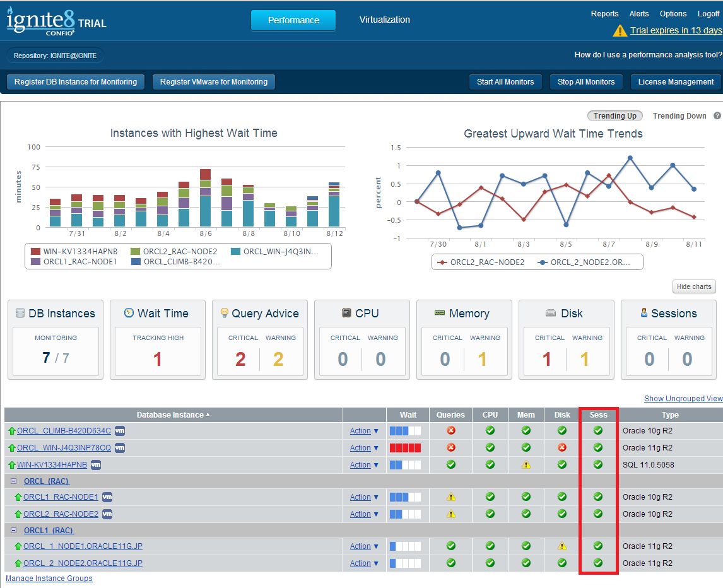Toggle the Trending Down chart view
Image resolution: width=723 pixels, height=588 pixels.
pos(679,115)
